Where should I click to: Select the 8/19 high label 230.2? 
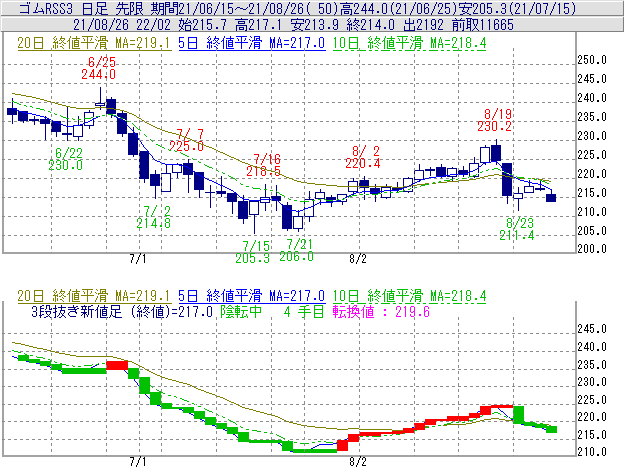[x=495, y=120]
